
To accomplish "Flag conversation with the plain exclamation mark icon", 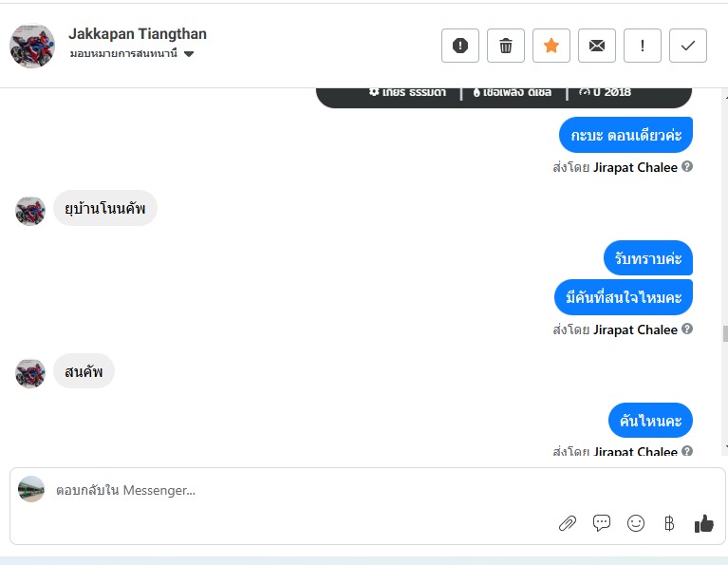I will [x=643, y=46].
